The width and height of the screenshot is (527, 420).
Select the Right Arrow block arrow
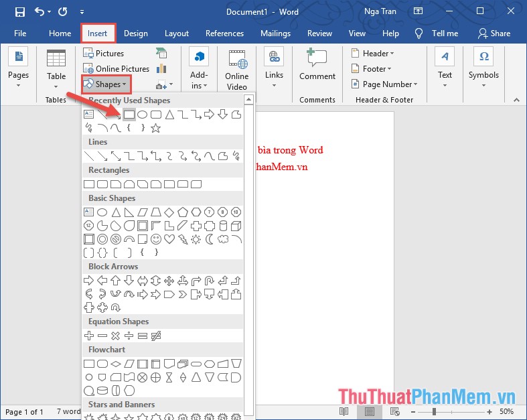click(89, 280)
